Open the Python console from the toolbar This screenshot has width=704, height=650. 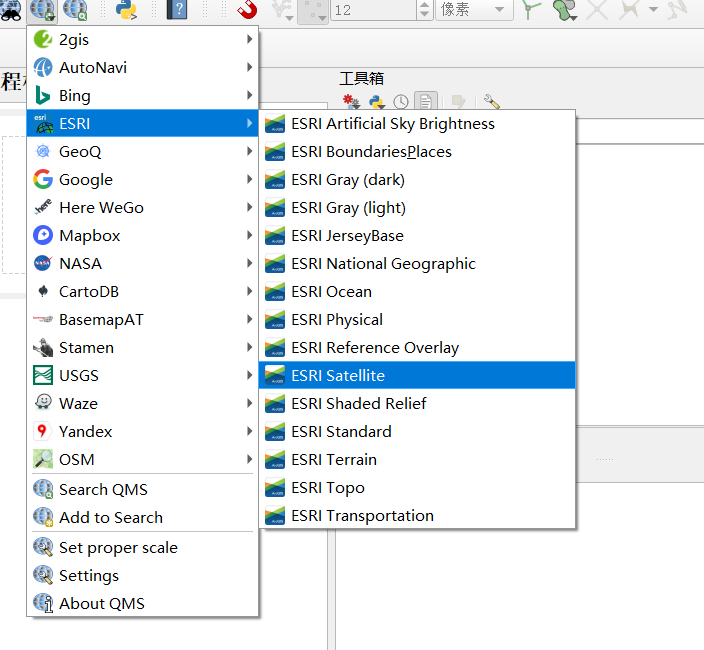[x=126, y=9]
